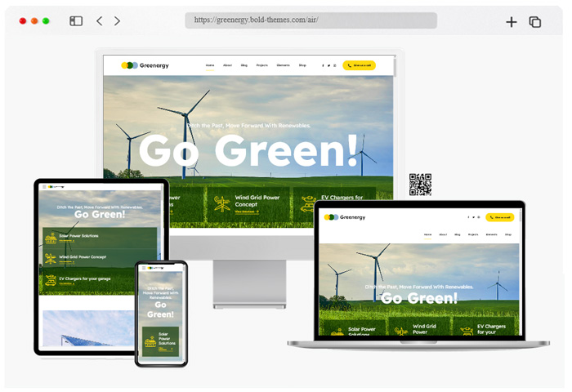Open Solar Power Solutions on the tablet
The height and width of the screenshot is (392, 572).
coord(100,238)
